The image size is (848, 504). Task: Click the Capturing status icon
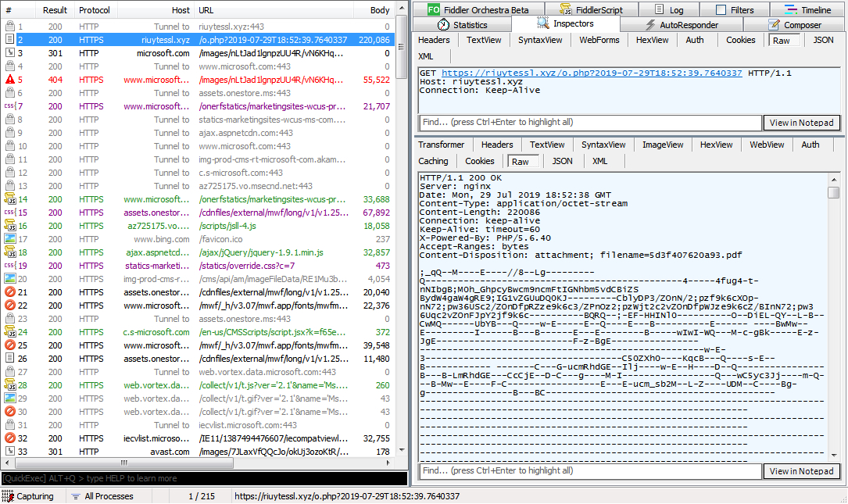8,496
